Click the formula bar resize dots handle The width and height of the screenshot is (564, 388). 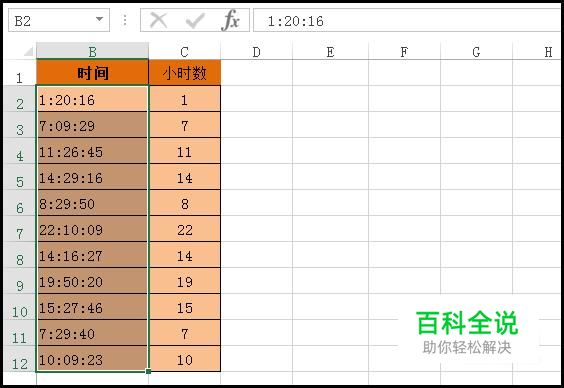coord(125,20)
